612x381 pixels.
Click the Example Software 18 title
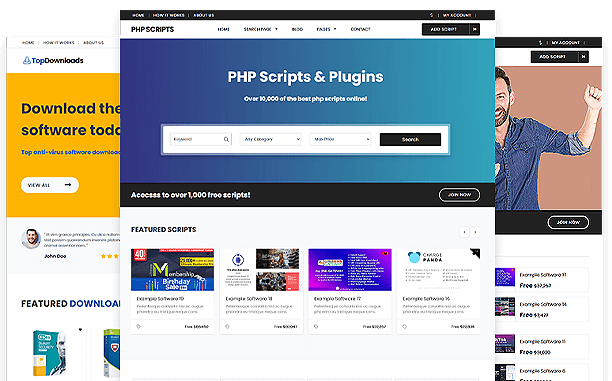click(249, 299)
